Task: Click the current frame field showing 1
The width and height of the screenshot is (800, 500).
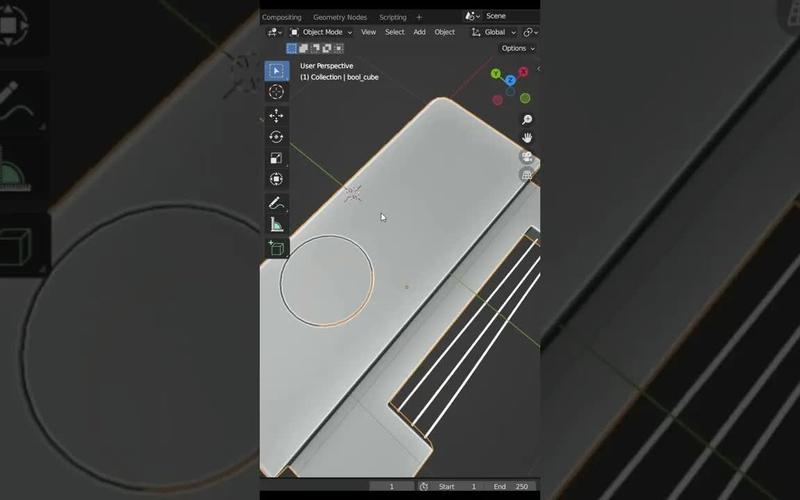Action: point(392,487)
